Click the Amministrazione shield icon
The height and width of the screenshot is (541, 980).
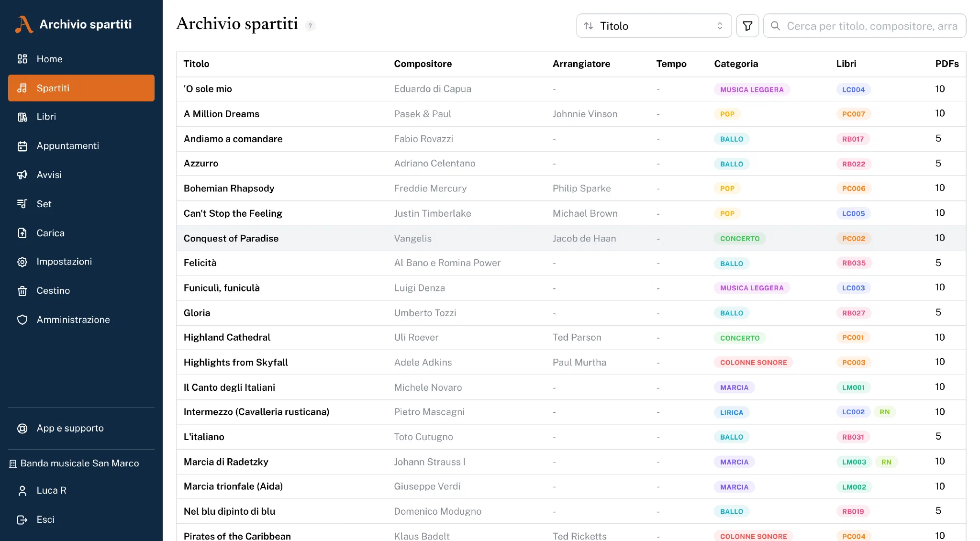click(x=22, y=320)
